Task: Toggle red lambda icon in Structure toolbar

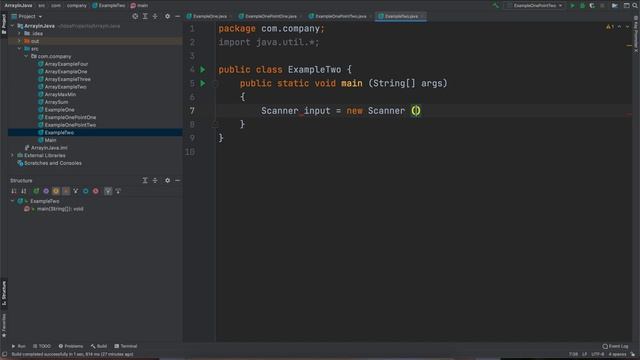Action: pos(96,191)
